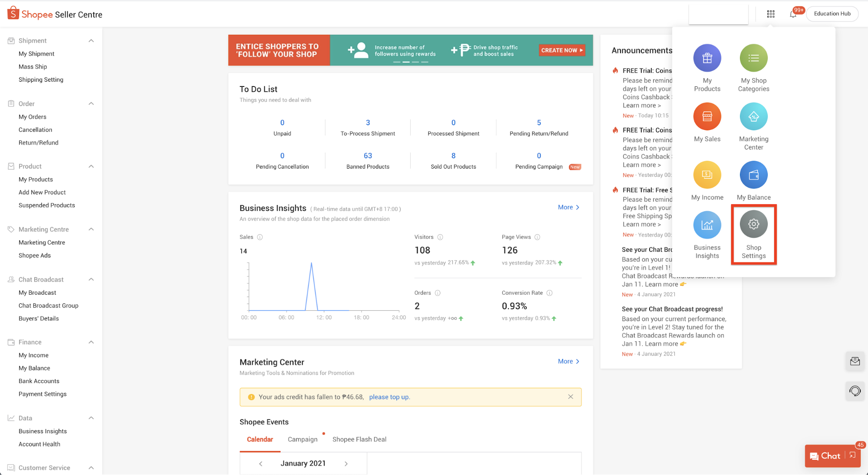Dismiss the ads credit warning
This screenshot has width=868, height=475.
coord(571,397)
